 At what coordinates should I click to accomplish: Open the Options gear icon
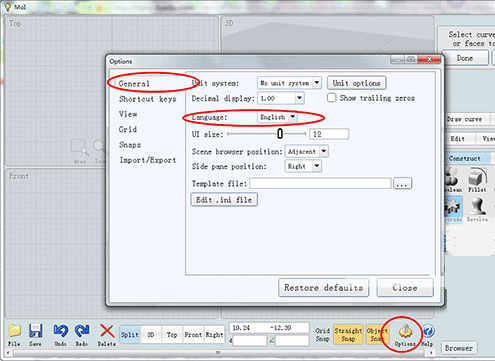coord(405,332)
